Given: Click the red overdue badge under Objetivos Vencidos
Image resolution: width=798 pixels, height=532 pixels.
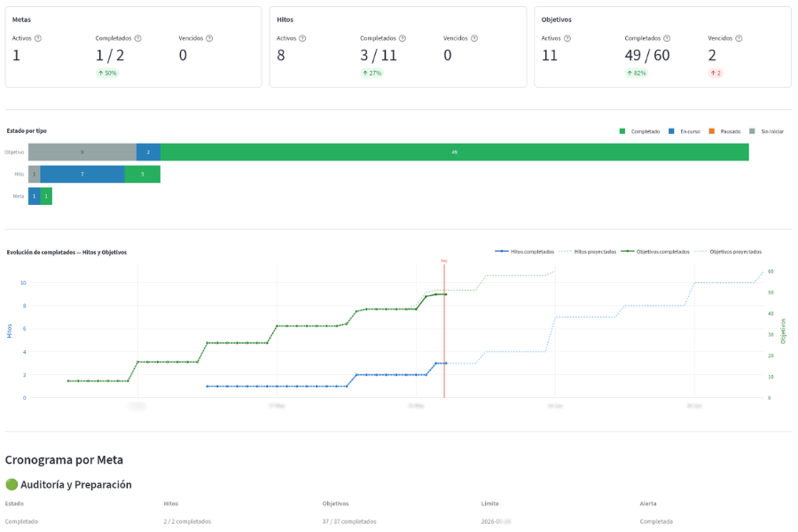Looking at the screenshot, I should click(716, 73).
